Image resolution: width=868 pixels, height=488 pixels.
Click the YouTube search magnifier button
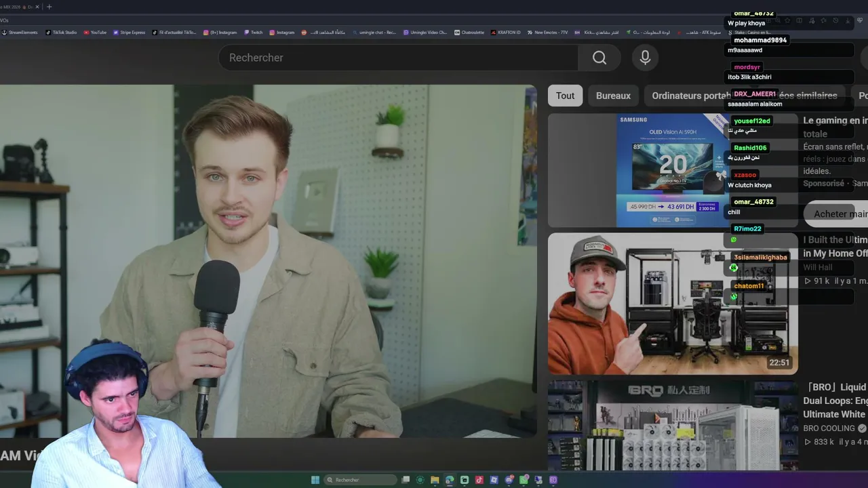click(x=599, y=58)
